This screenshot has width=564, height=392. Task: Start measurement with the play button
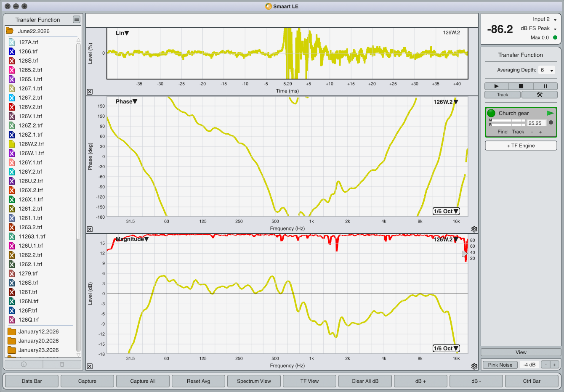pos(496,86)
